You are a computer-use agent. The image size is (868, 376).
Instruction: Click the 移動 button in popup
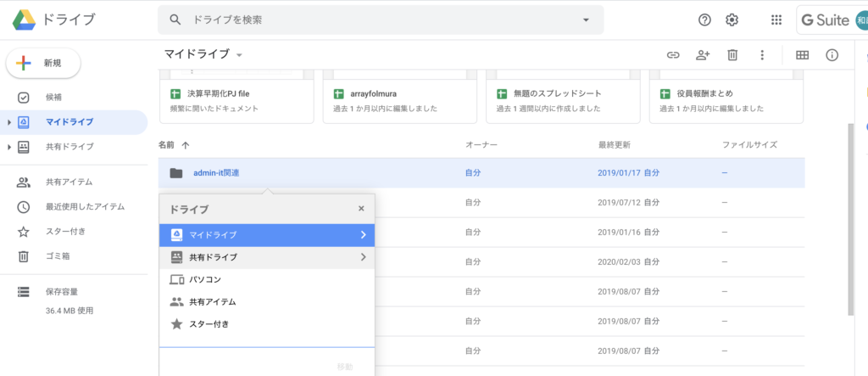(x=345, y=367)
